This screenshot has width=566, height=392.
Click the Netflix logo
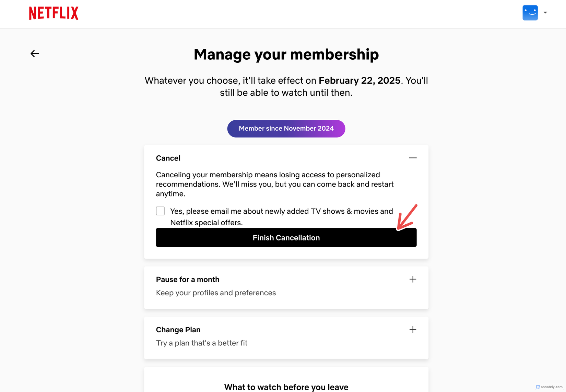pyautogui.click(x=54, y=13)
